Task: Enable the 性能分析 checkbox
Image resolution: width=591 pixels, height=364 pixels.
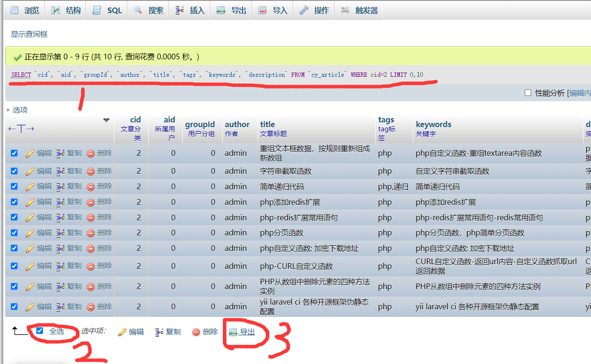Action: click(x=528, y=93)
